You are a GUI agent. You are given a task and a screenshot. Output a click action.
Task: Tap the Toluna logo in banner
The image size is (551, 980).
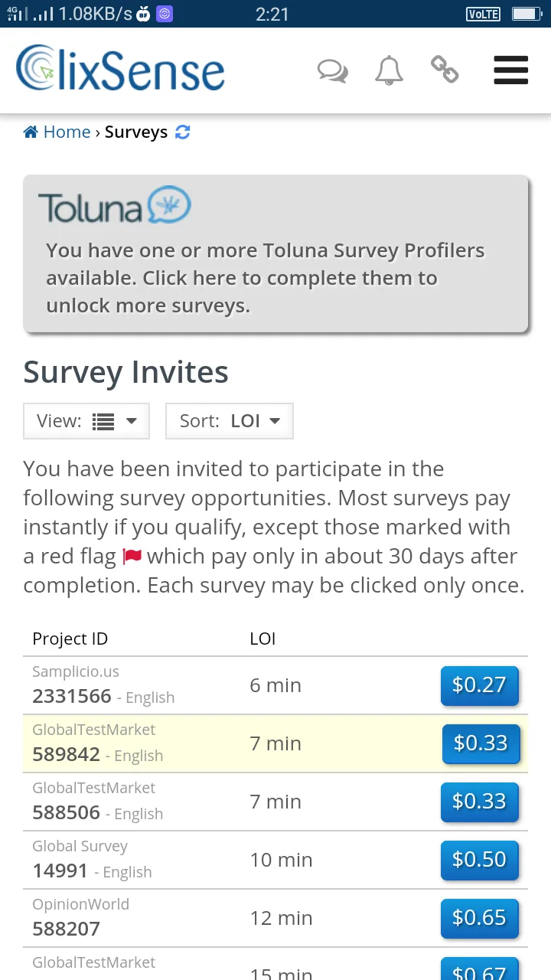114,205
